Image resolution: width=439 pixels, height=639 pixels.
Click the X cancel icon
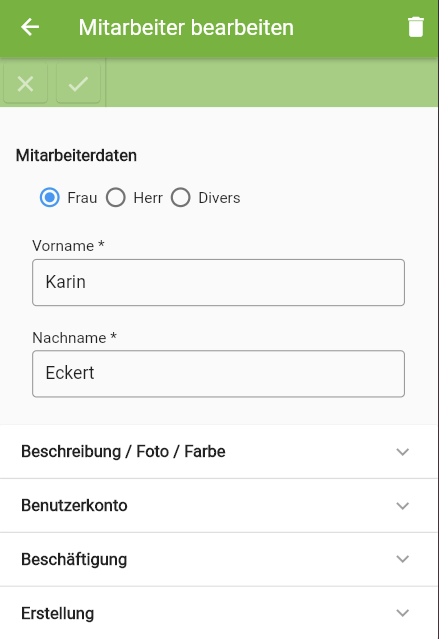[26, 84]
